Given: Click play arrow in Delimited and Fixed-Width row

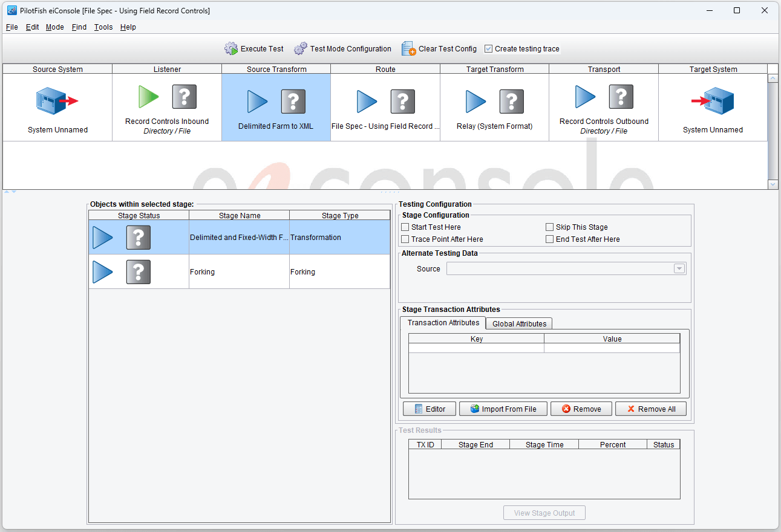Looking at the screenshot, I should (102, 238).
